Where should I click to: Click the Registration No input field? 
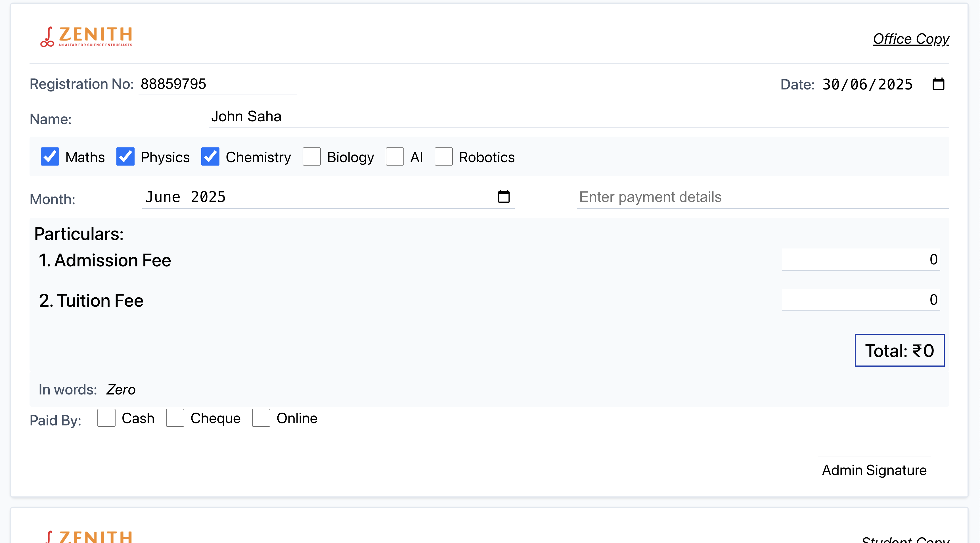[x=217, y=84]
